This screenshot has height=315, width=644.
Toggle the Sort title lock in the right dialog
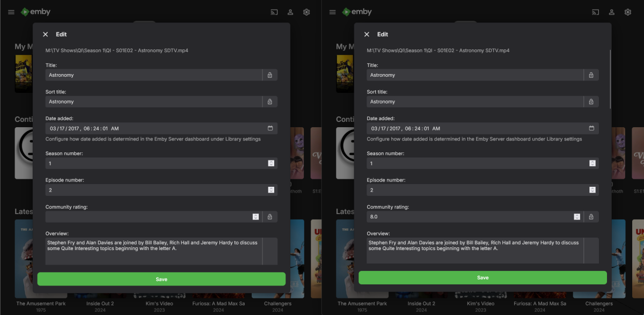click(x=591, y=101)
